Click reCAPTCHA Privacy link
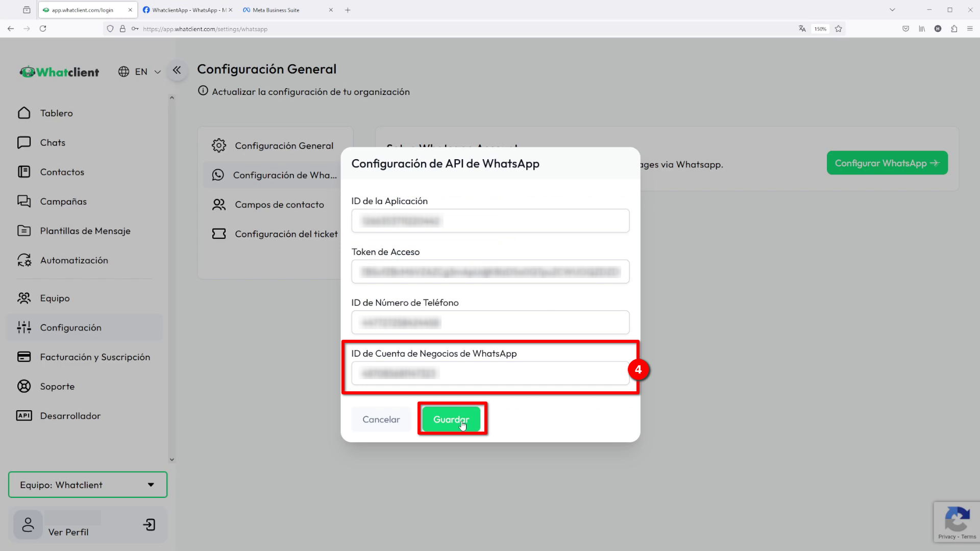The image size is (980, 551). coord(946,537)
